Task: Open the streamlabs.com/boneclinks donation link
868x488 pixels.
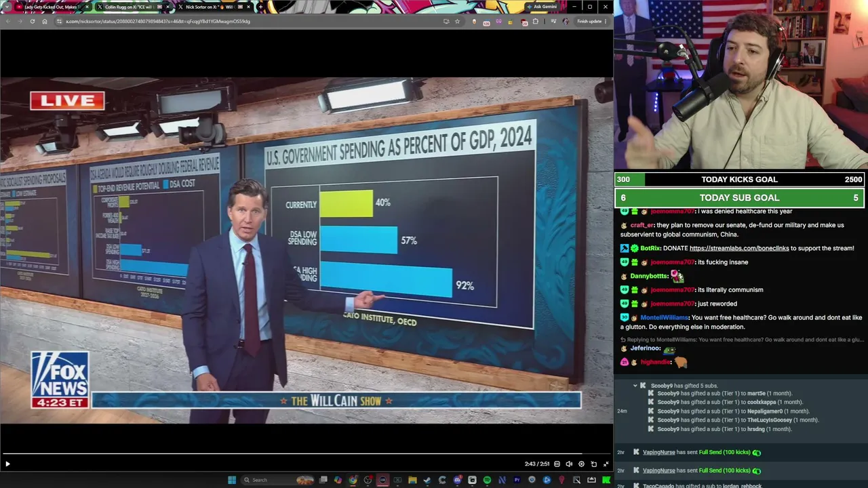Action: pos(739,248)
